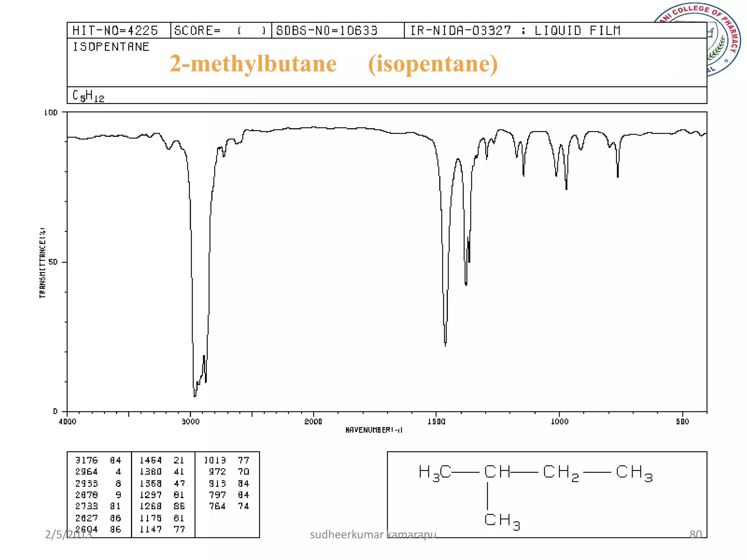Click the peak table row 1297 81
This screenshot has height=560, width=747.
tap(162, 495)
